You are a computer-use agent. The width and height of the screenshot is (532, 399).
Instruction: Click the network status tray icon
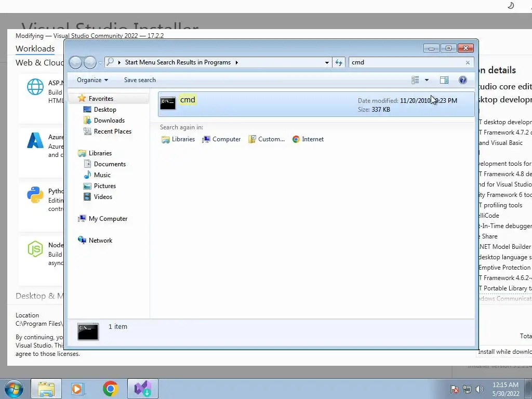(x=467, y=389)
